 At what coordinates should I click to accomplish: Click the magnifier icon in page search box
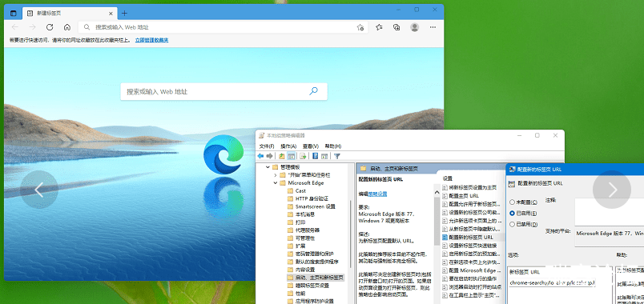313,91
